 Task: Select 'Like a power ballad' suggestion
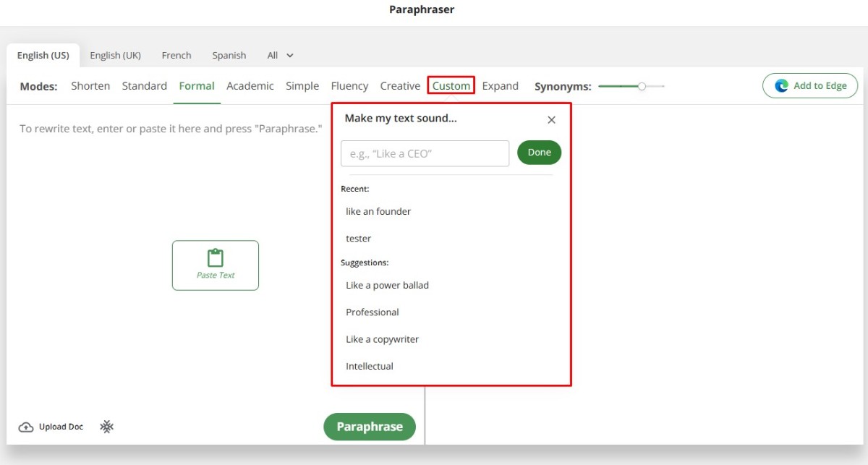coord(387,285)
